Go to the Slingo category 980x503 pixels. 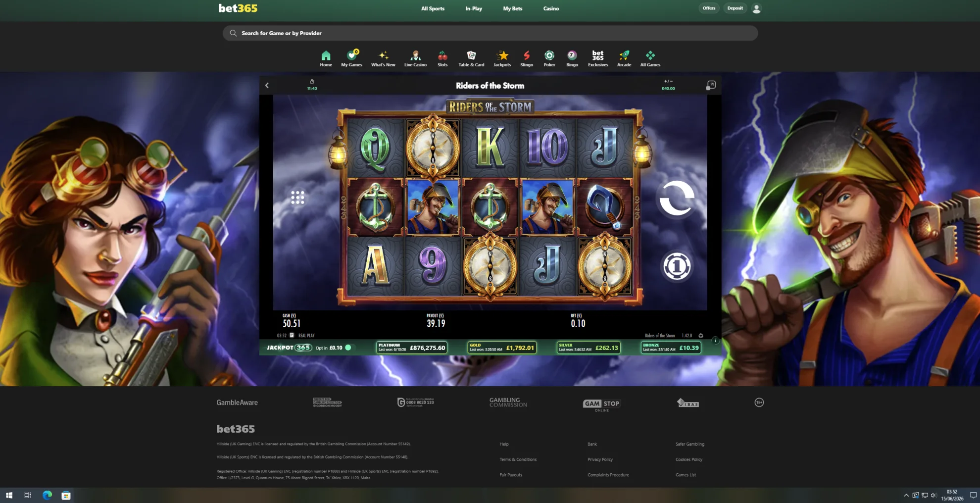tap(527, 58)
